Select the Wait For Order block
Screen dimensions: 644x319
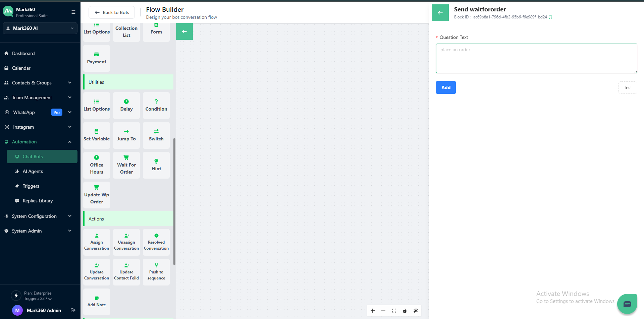126,165
